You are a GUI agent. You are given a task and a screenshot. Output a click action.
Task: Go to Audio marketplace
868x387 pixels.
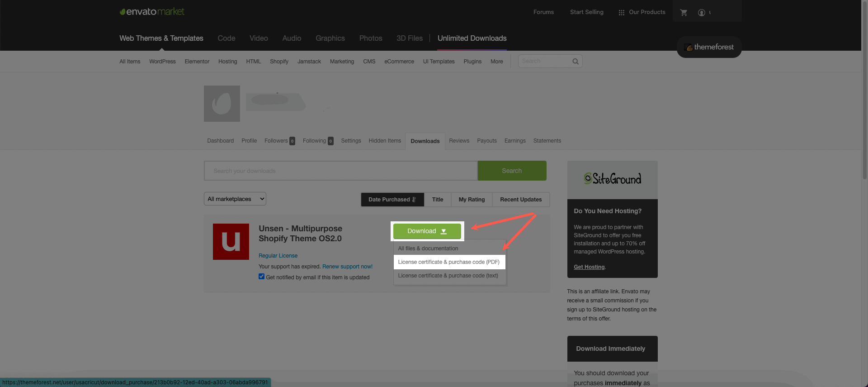292,38
